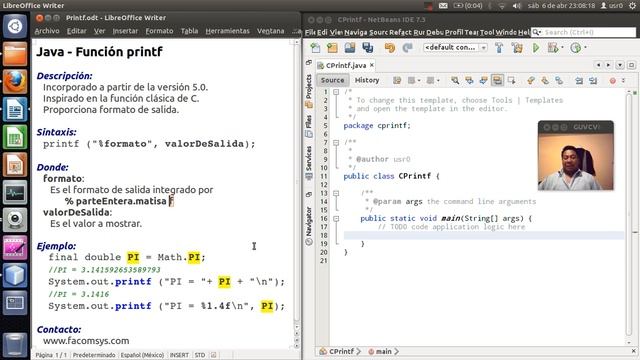Click the red Start Macro Recording icon
The height and width of the screenshot is (360, 640).
613,81
